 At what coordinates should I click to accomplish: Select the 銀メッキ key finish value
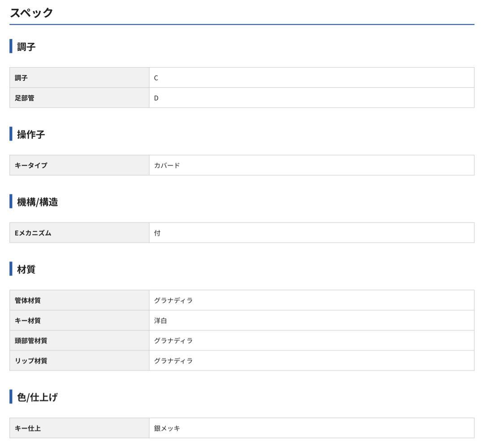167,429
